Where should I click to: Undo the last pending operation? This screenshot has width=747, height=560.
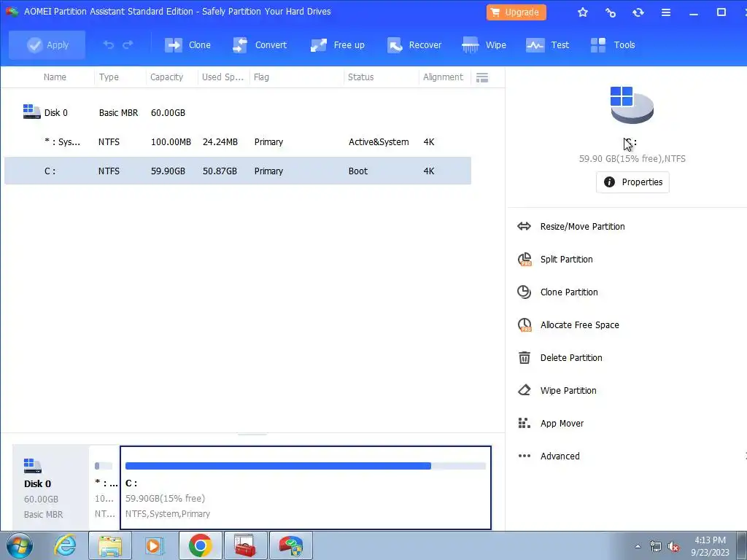point(109,44)
